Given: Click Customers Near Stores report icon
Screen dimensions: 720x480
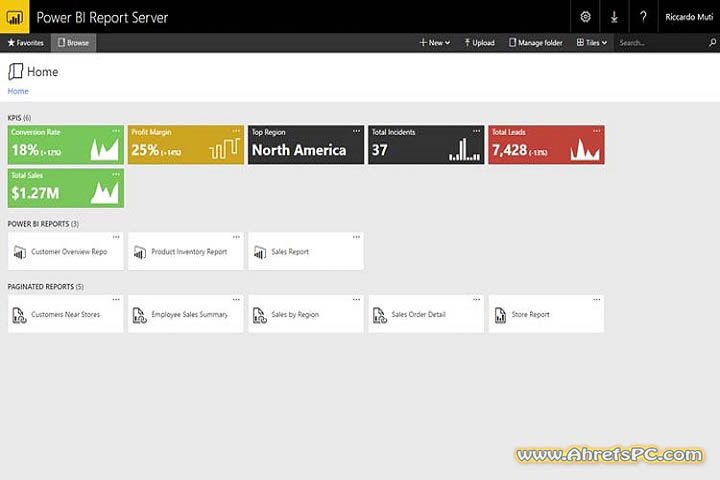Looking at the screenshot, I should 19,315.
